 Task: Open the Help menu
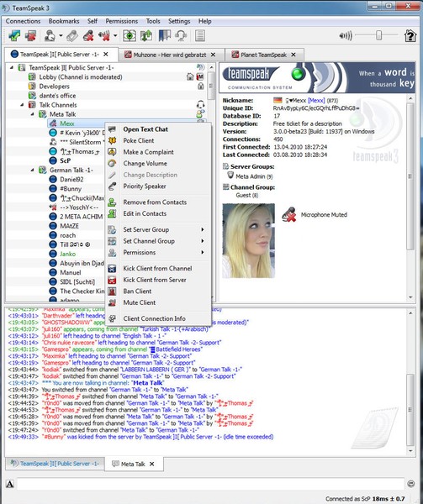click(x=204, y=21)
